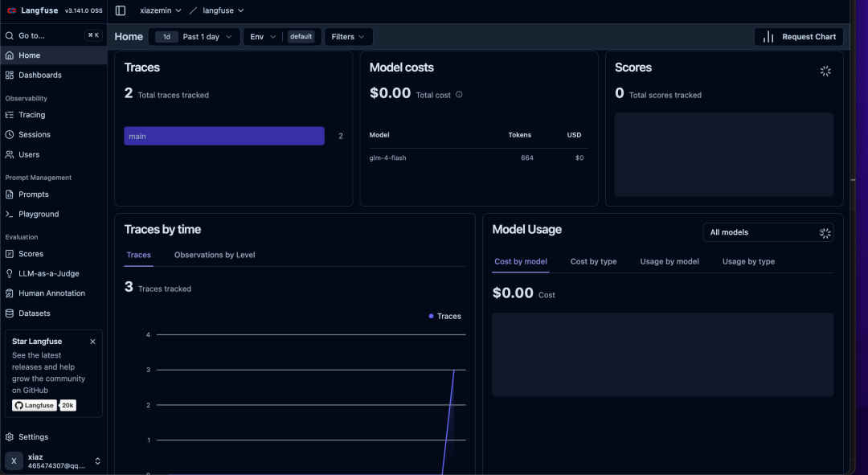Image resolution: width=868 pixels, height=475 pixels.
Task: Open the Env environment dropdown
Action: click(263, 36)
